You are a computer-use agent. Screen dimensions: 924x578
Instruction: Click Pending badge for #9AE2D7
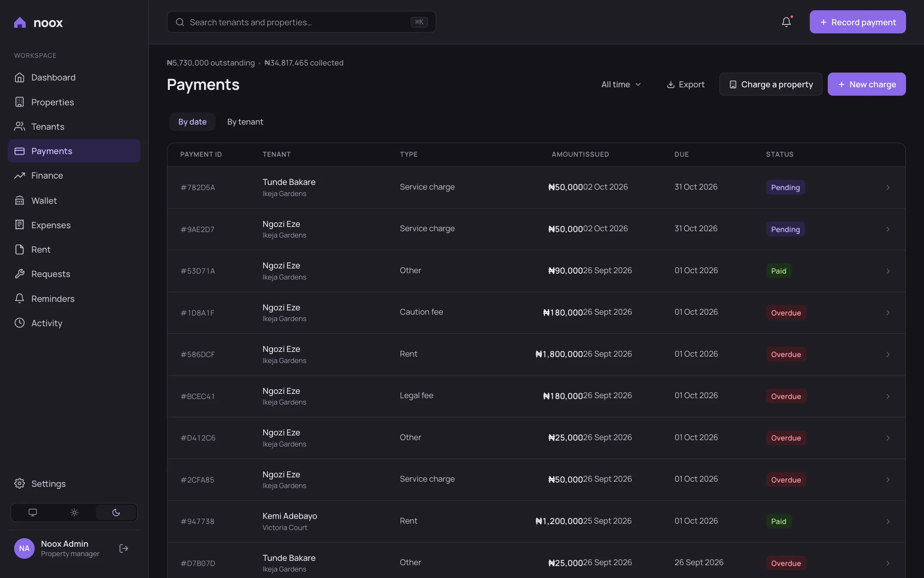click(x=785, y=229)
